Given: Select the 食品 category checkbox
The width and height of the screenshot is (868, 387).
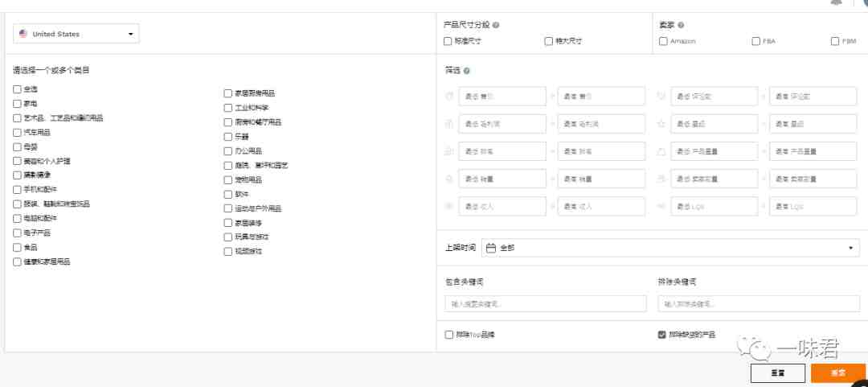Looking at the screenshot, I should click(x=17, y=247).
